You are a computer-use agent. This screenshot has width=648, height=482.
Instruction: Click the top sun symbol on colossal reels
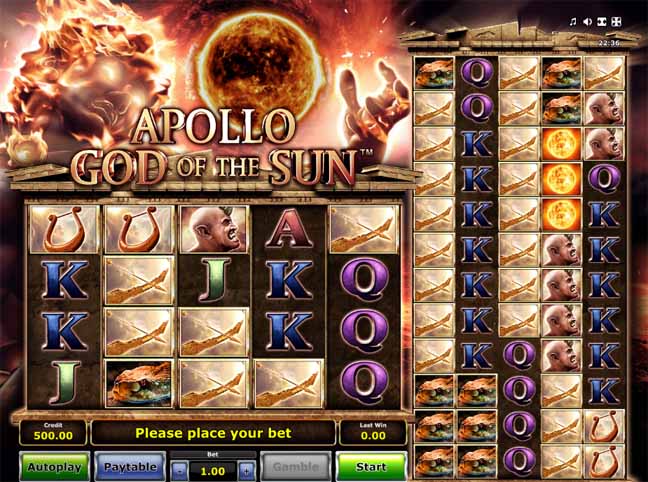click(x=561, y=143)
